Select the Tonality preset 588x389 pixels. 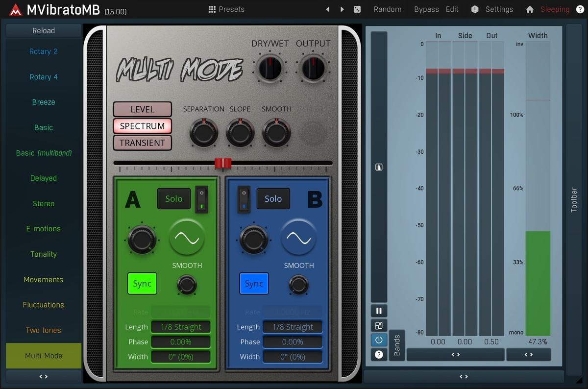[44, 254]
